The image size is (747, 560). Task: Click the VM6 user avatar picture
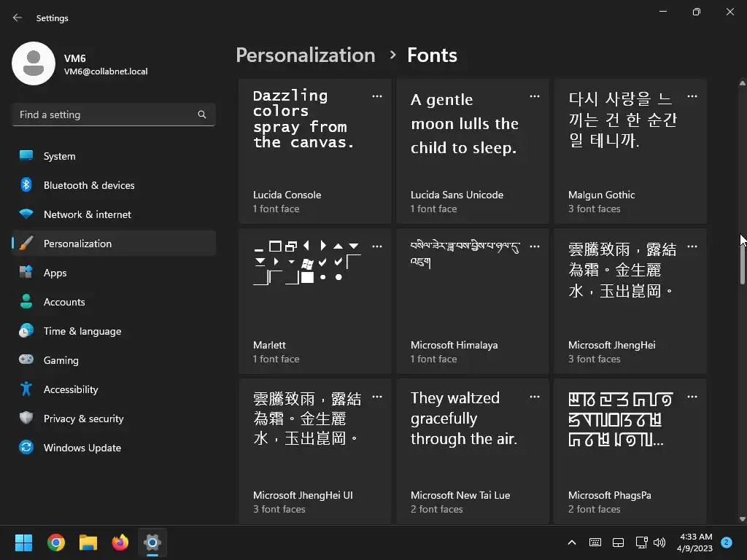34,63
